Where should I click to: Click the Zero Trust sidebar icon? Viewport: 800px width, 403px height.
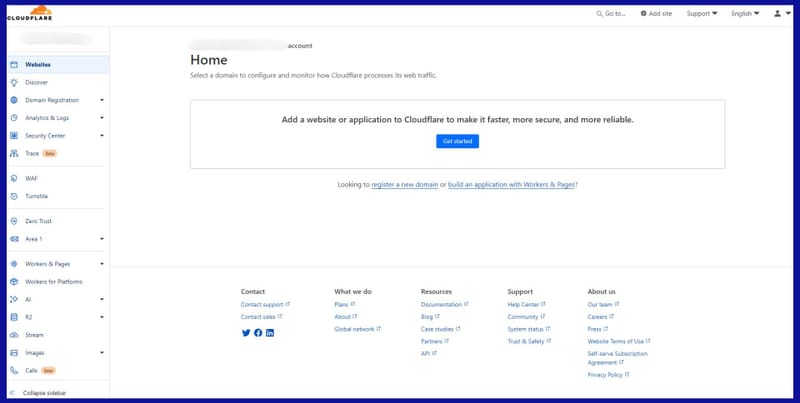tap(14, 220)
